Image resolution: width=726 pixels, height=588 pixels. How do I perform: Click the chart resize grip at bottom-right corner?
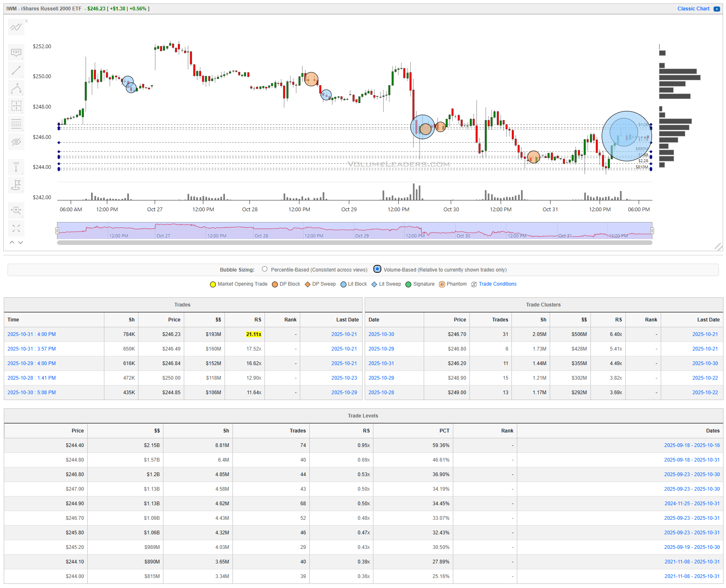(x=719, y=247)
